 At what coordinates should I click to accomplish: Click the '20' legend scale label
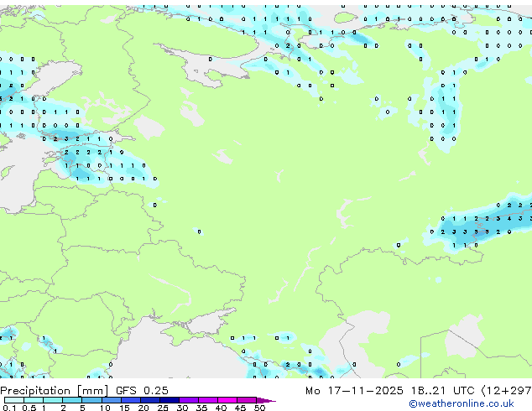coord(143,408)
